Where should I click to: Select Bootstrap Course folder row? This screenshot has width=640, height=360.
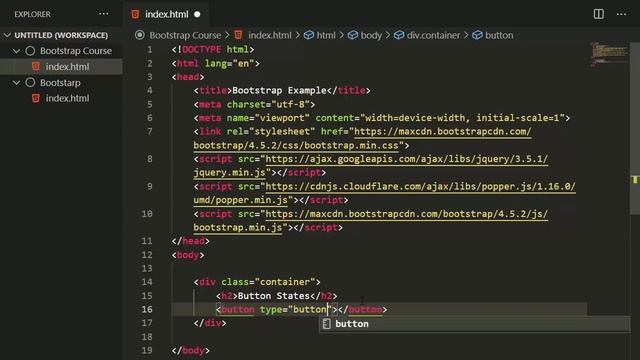pos(61,51)
